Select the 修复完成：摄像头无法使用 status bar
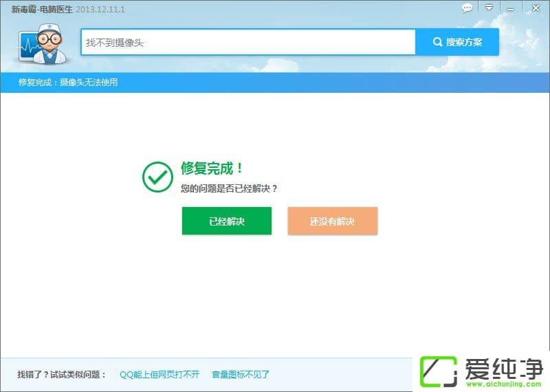550x392 pixels. tap(68, 83)
